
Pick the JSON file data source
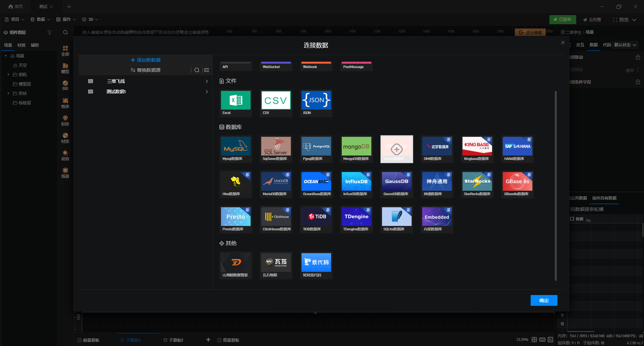coord(316,103)
